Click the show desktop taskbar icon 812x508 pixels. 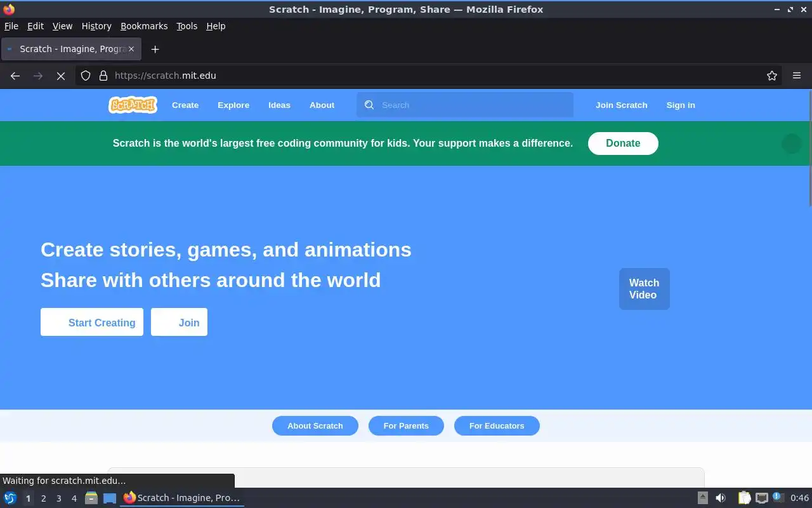tap(110, 498)
